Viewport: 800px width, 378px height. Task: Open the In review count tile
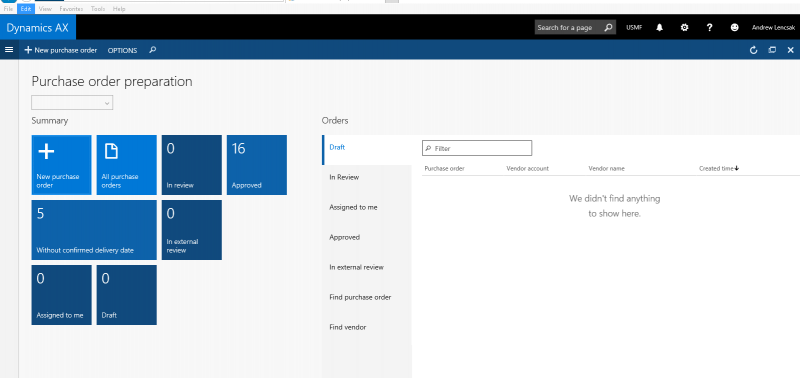click(192, 165)
